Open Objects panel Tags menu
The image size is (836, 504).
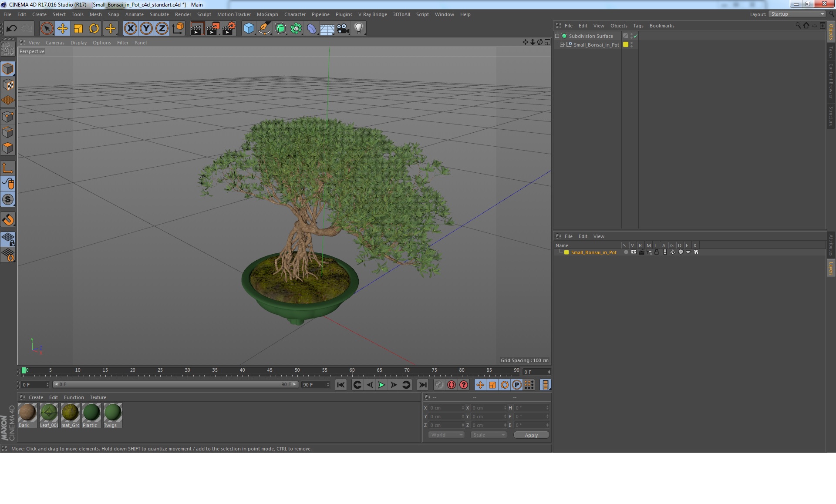(x=638, y=26)
